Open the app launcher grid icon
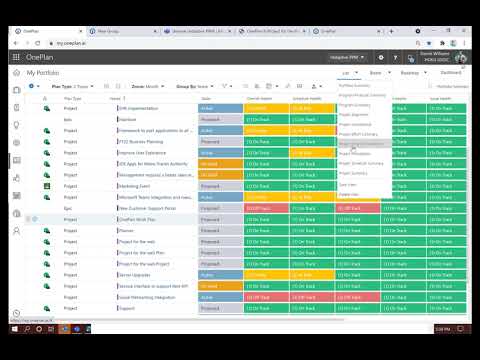The height and width of the screenshot is (360, 480). (16, 57)
